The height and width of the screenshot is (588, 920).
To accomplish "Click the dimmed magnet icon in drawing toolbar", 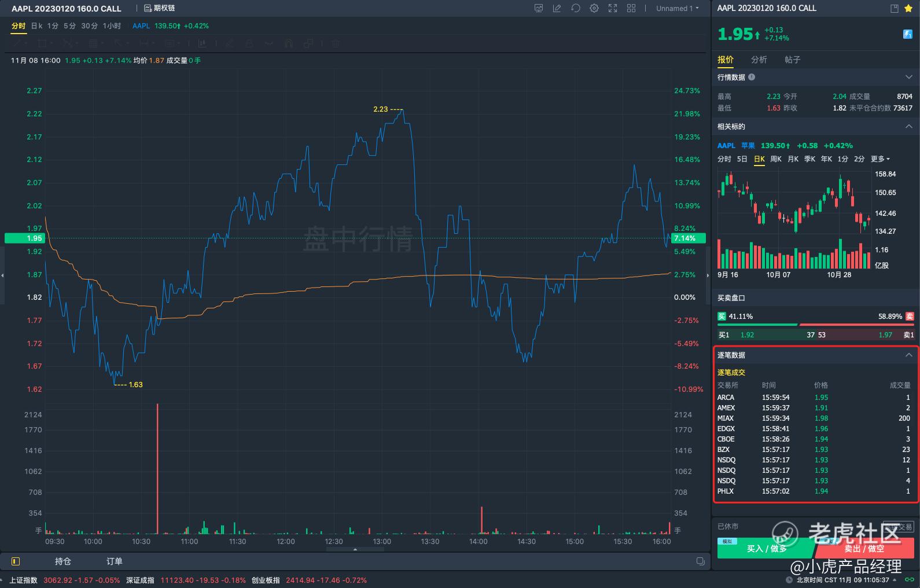I will click(x=289, y=43).
